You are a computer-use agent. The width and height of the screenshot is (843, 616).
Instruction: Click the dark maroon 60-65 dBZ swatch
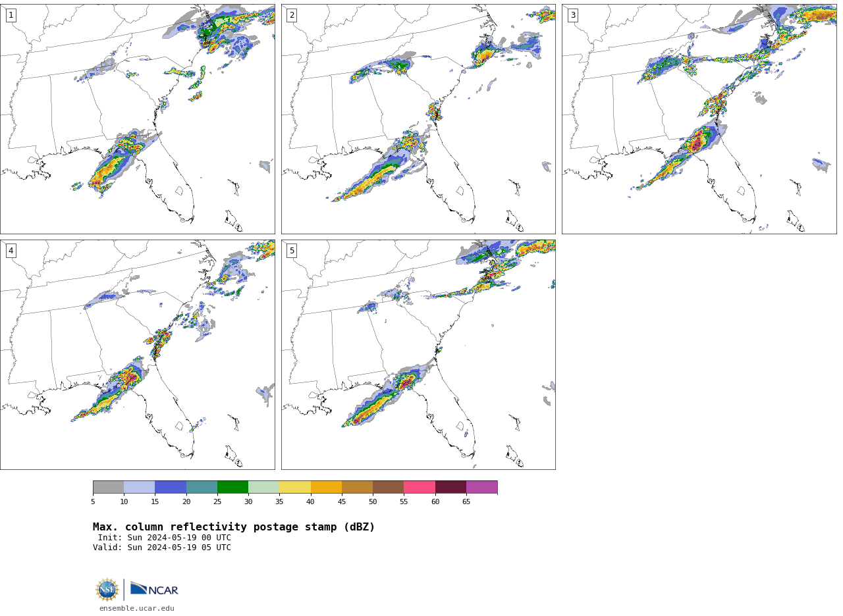pos(450,487)
